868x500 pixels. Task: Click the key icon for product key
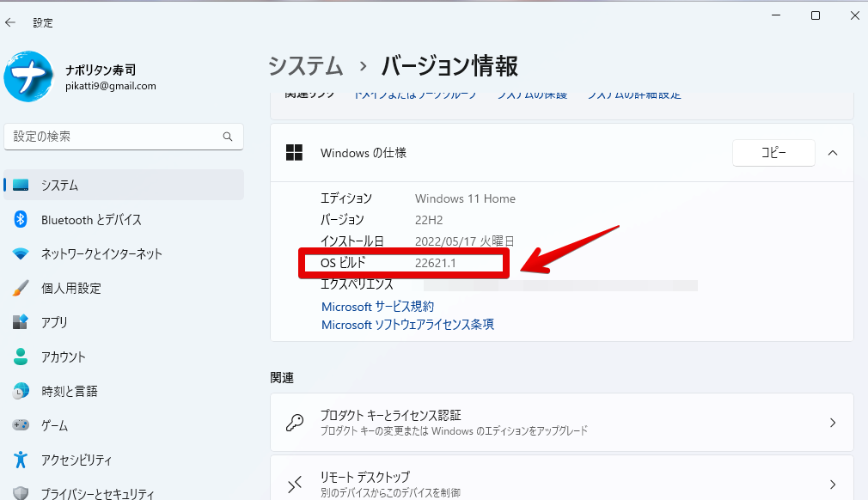coord(295,423)
